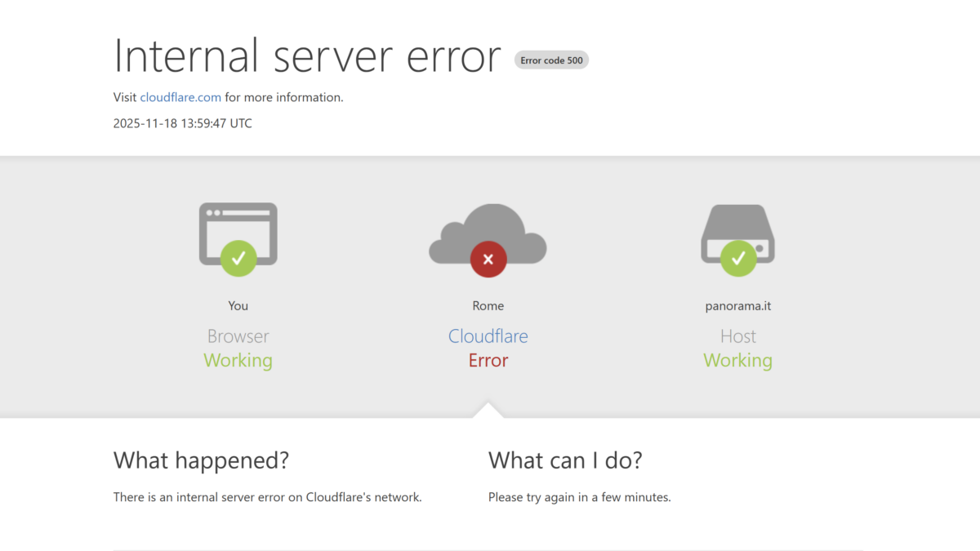Click the What happened? section heading
The image size is (980, 551).
coord(201,460)
